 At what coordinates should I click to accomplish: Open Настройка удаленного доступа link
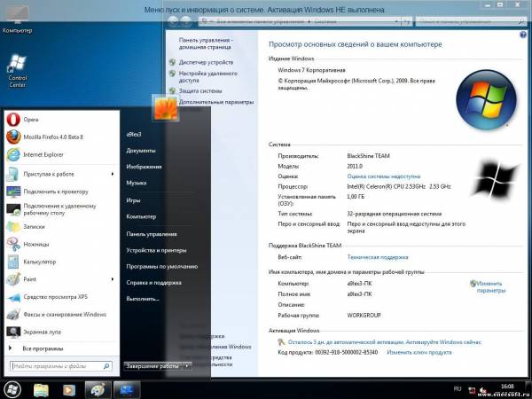[x=208, y=76]
